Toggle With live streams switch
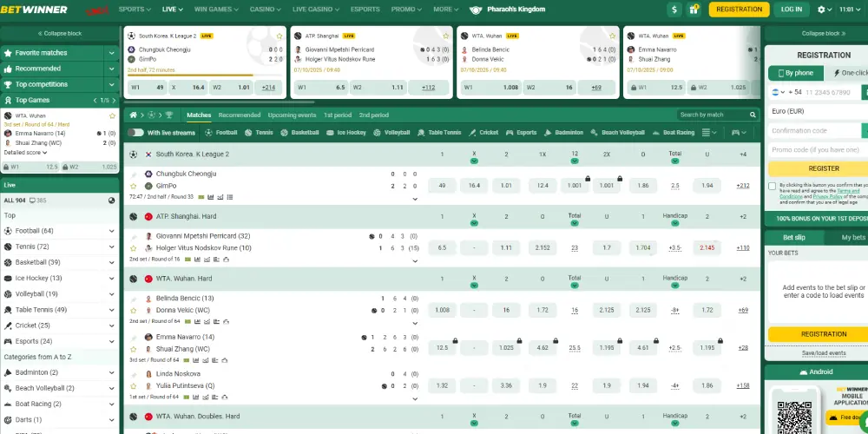868x434 pixels. click(135, 133)
